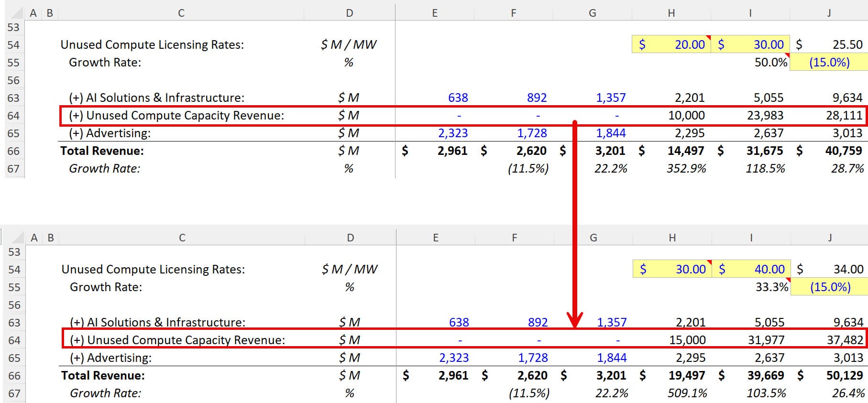Select column H header in upper sheet

(x=671, y=13)
